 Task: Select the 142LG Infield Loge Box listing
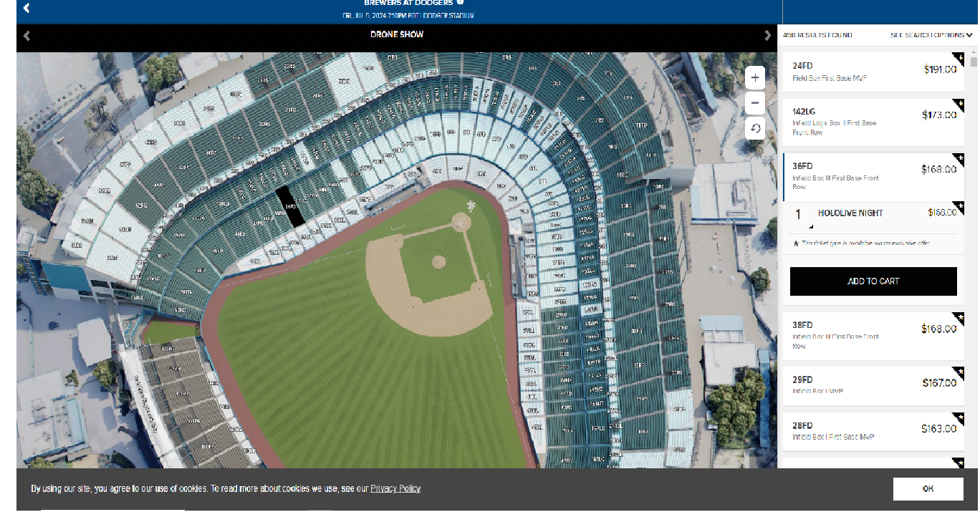tap(873, 122)
